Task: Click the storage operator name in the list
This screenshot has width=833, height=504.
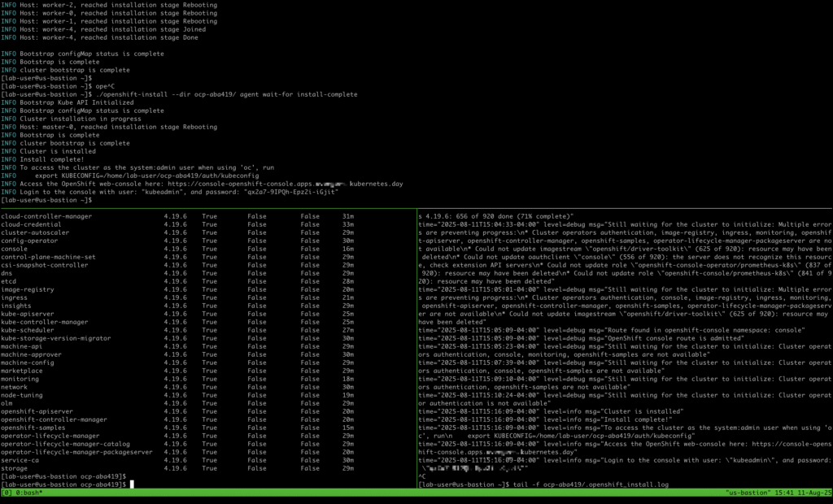Action: (15, 468)
